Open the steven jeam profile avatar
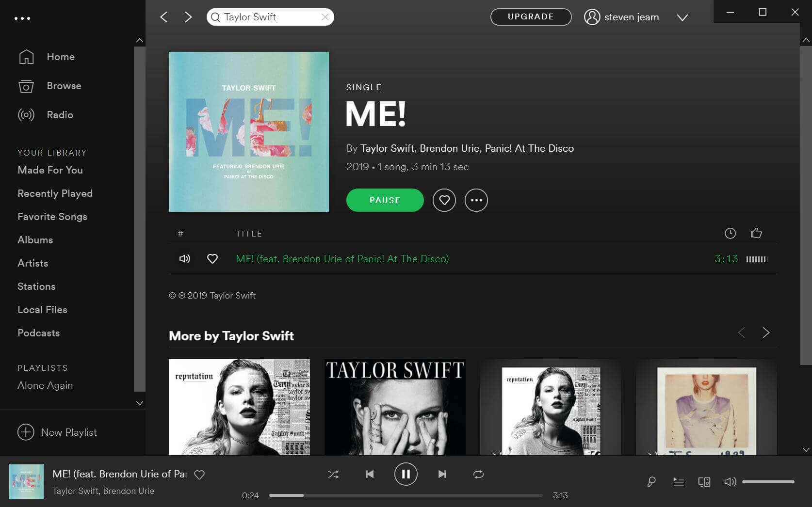812x507 pixels. coord(592,17)
